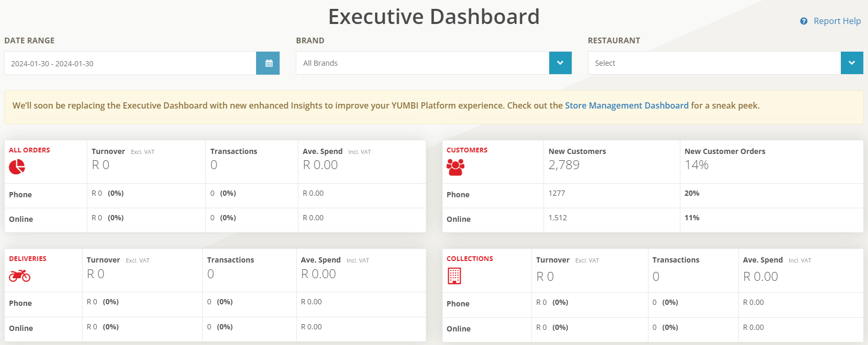Click the date range input field
Image resolution: width=868 pixels, height=345 pixels.
tap(130, 64)
